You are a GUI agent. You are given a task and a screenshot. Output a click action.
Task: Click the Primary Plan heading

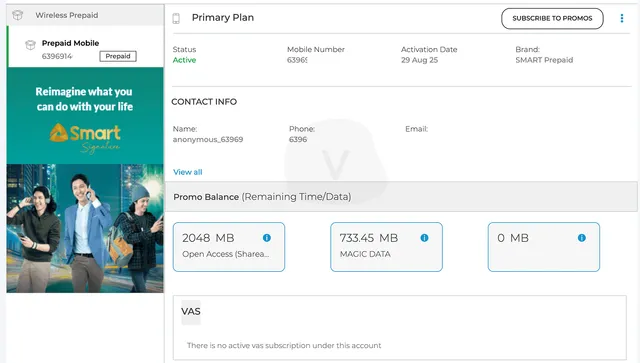point(223,18)
